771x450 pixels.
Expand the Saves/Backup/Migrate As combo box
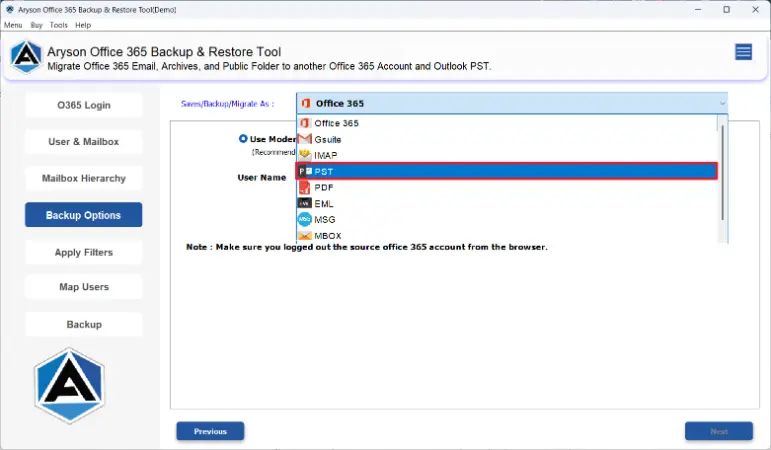[x=512, y=103]
